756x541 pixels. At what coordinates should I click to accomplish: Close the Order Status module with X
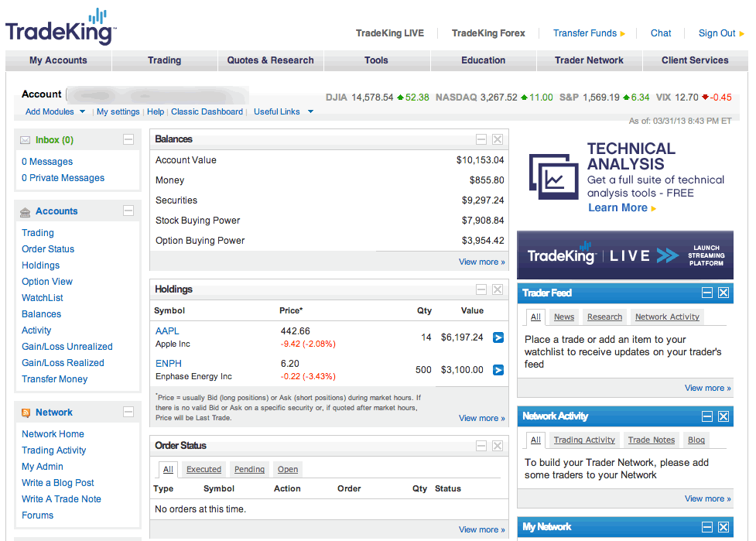pos(498,446)
